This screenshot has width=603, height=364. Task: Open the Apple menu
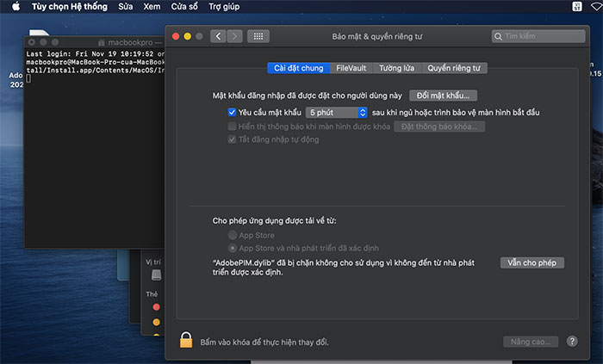coord(14,7)
